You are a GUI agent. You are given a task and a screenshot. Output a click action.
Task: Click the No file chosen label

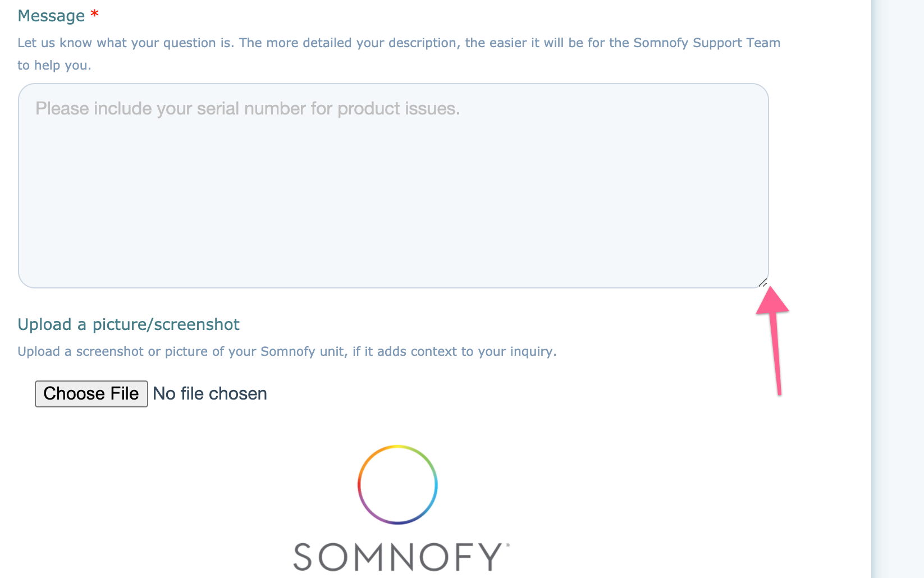click(210, 393)
